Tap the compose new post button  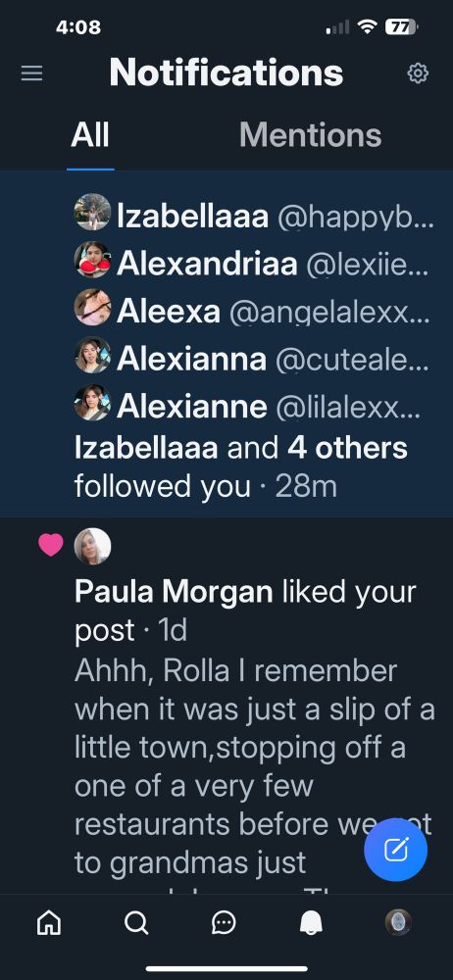click(x=395, y=850)
